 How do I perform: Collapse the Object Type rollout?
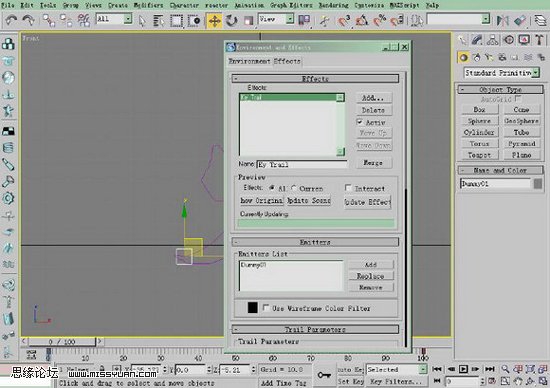pyautogui.click(x=501, y=89)
